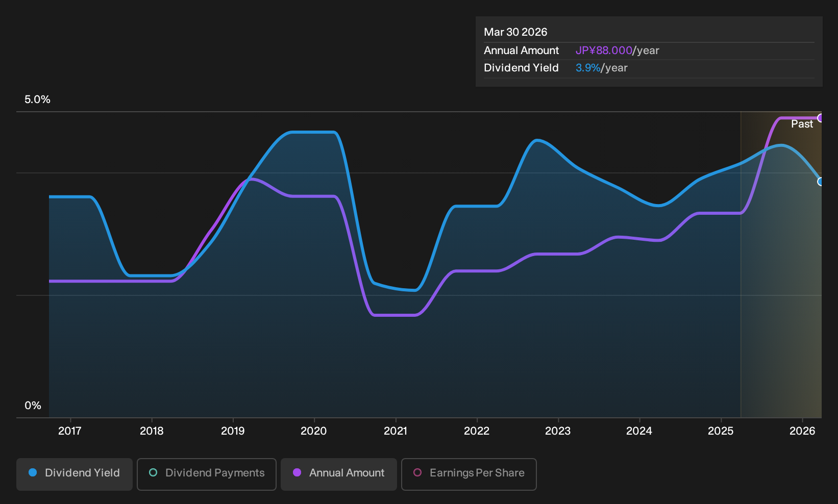Viewport: 838px width, 504px height.
Task: Click the 2023 x-axis label
Action: coord(558,431)
